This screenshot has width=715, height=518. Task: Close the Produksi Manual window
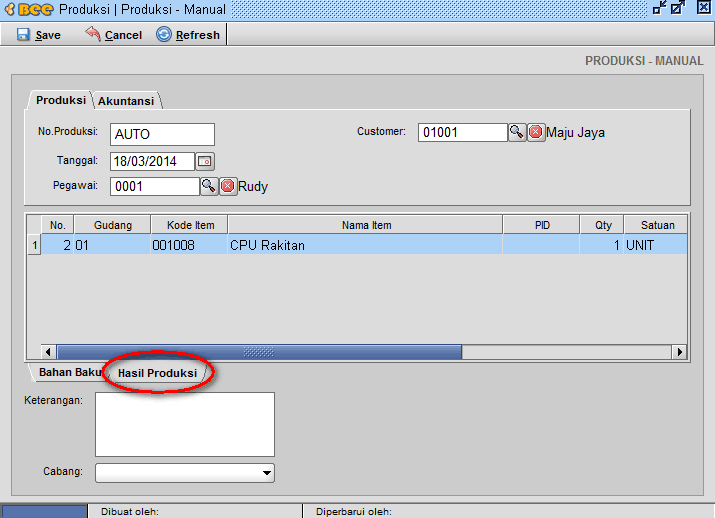[704, 8]
